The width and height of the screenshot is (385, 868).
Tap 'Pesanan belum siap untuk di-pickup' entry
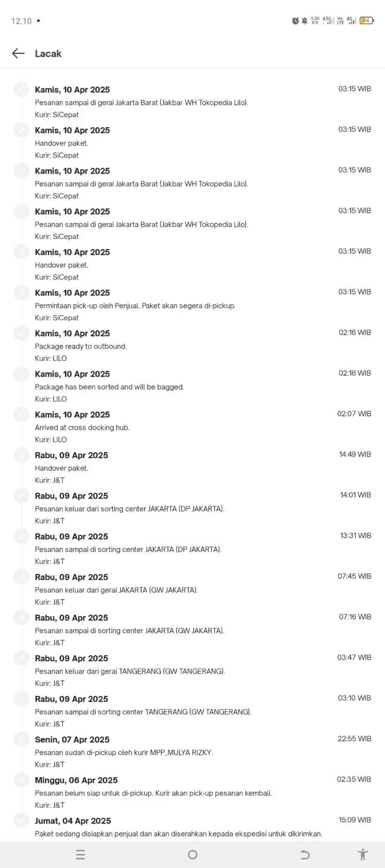point(203,793)
